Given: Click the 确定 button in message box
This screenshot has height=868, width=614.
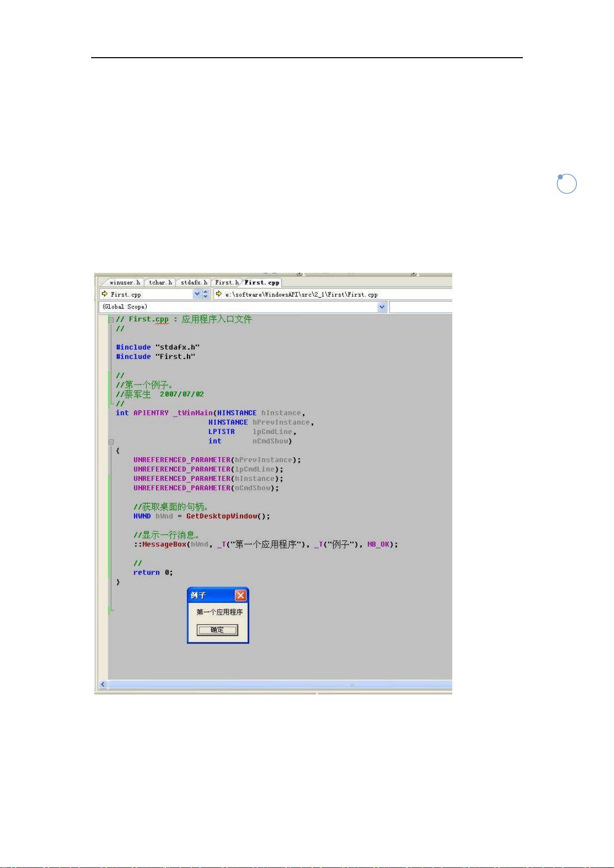Looking at the screenshot, I should (x=217, y=630).
